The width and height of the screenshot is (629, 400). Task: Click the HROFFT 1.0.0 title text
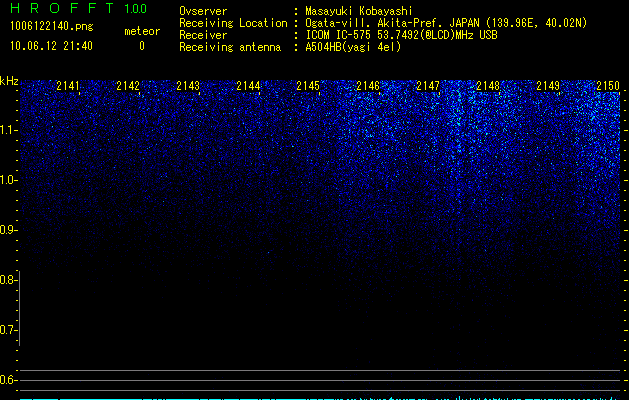click(78, 8)
